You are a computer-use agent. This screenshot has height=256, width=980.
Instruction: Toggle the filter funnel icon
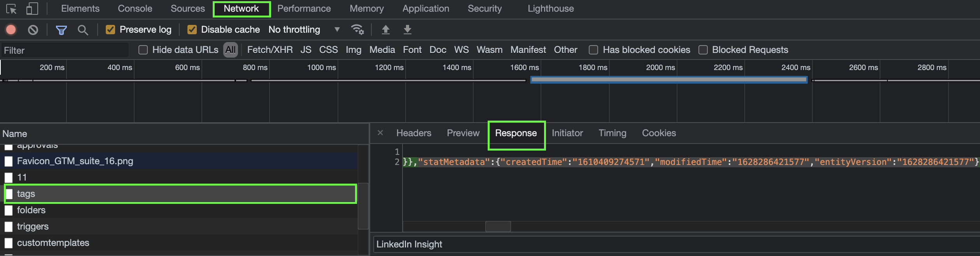pos(61,30)
